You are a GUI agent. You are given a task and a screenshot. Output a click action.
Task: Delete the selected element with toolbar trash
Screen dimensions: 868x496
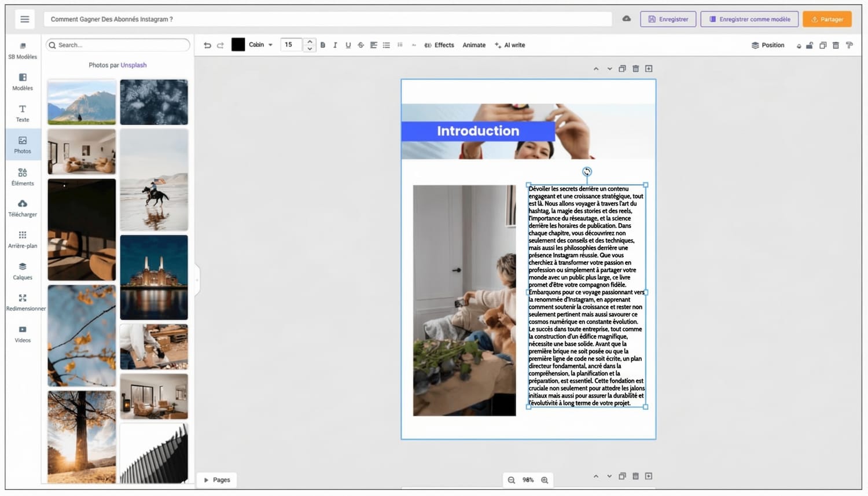point(836,45)
